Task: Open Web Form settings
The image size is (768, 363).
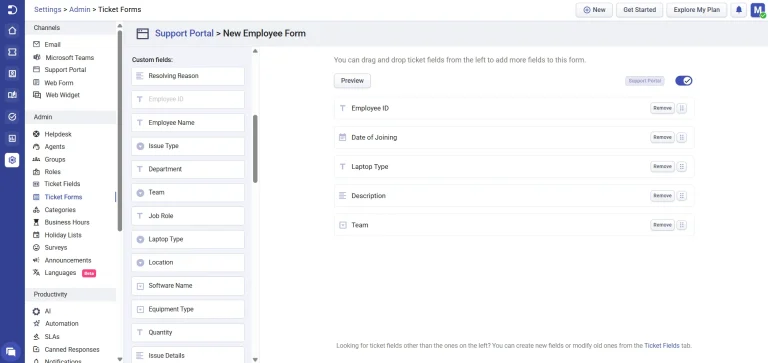Action: pyautogui.click(x=59, y=83)
